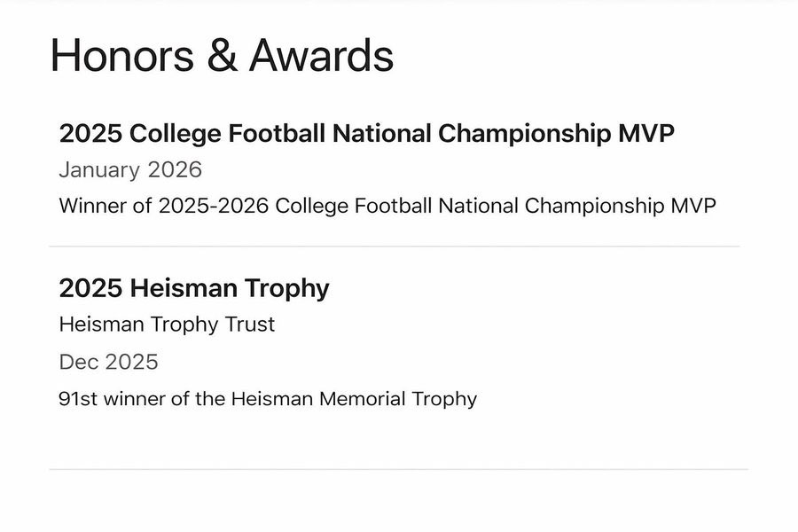Click "MVP" ending the bold championship title

646,134
